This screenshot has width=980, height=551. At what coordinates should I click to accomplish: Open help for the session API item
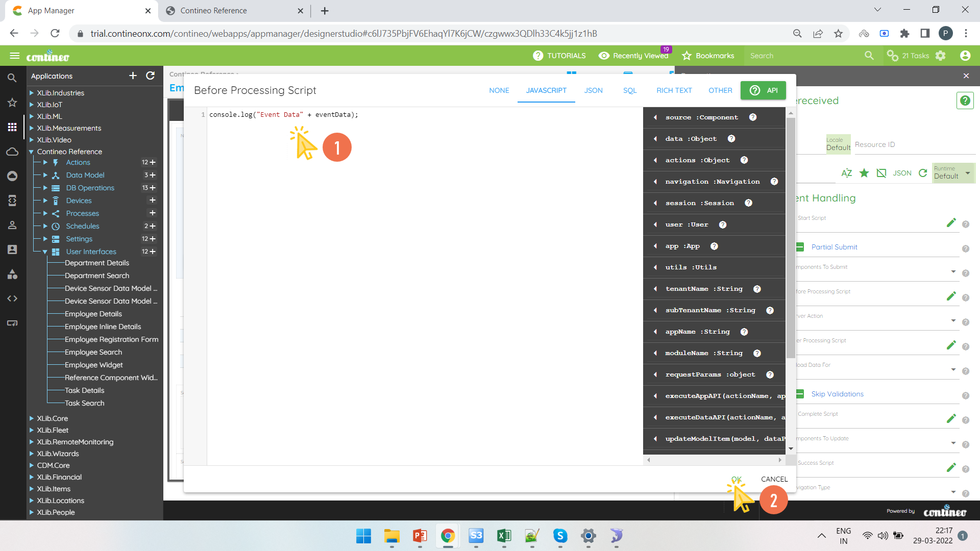pos(748,203)
